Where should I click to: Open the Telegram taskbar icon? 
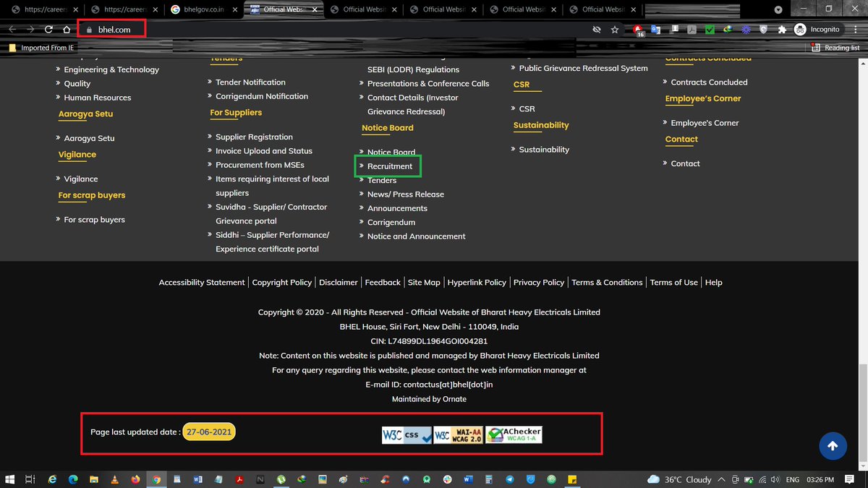tap(510, 479)
